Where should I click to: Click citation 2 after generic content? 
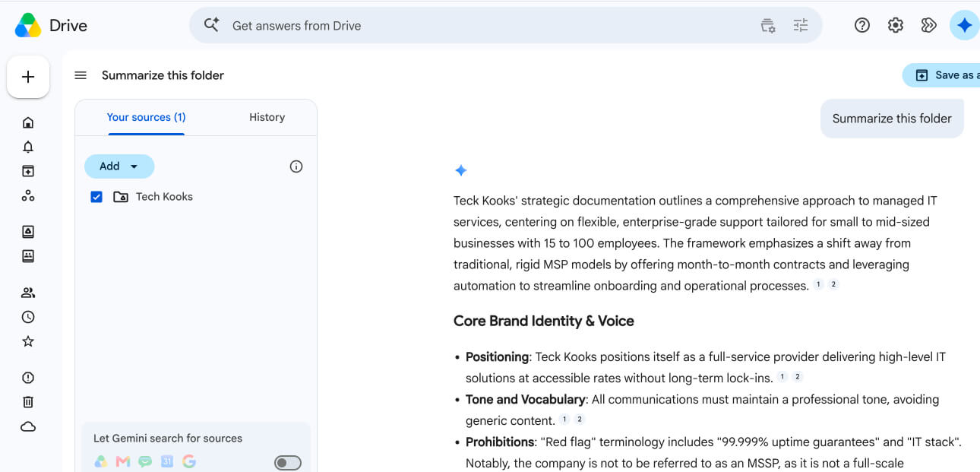(580, 420)
